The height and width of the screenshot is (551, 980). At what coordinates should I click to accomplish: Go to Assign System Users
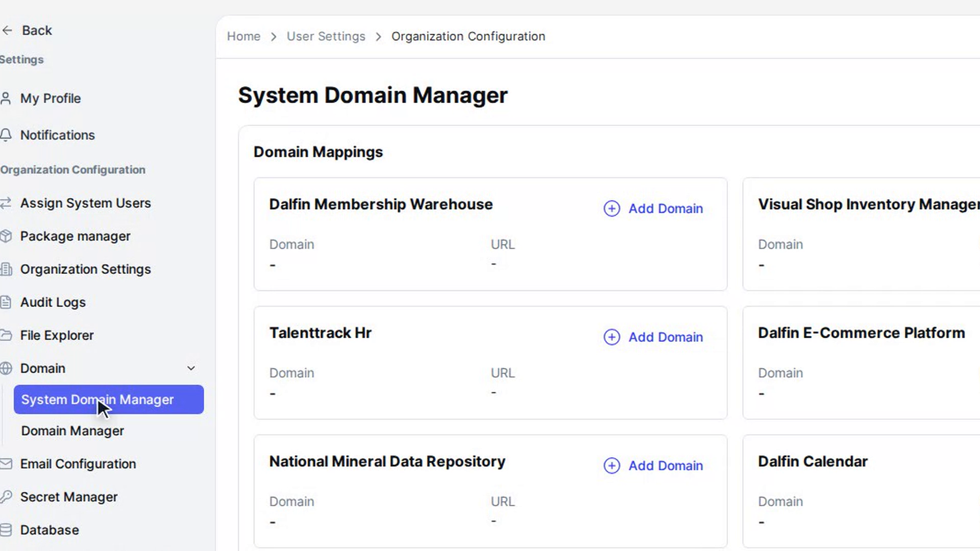(86, 203)
